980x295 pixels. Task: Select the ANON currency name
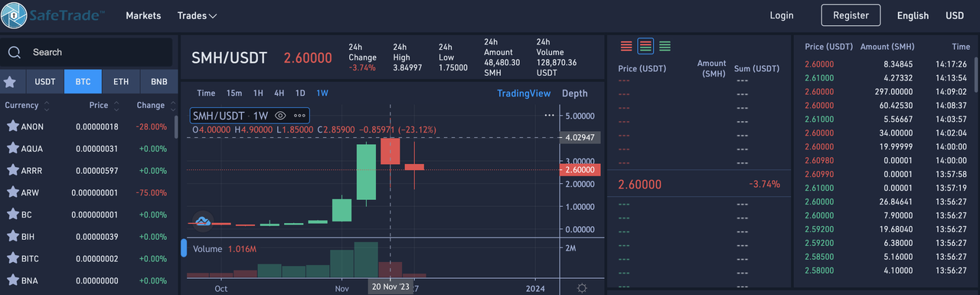(x=33, y=127)
